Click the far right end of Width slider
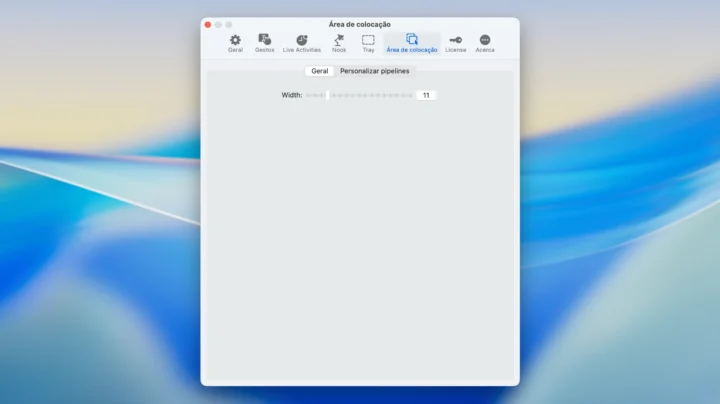Screen dimensions: 720x404 tap(411, 95)
